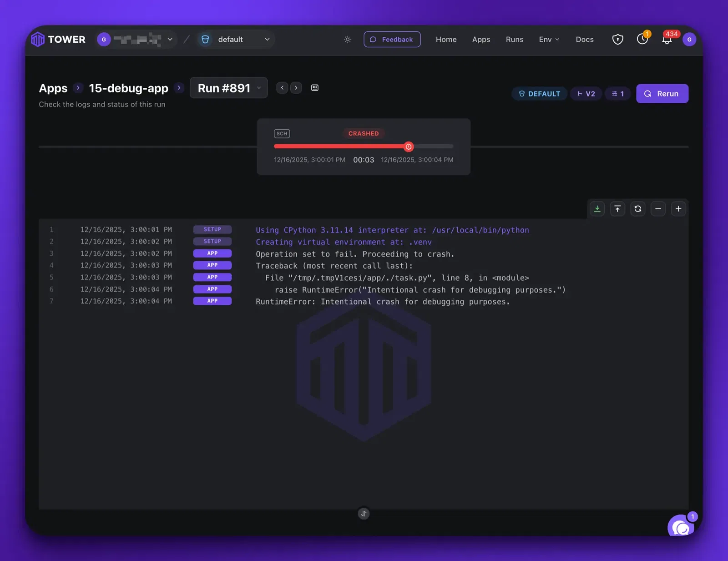The image size is (728, 561).
Task: Open the clock schedule icon
Action: click(x=642, y=40)
